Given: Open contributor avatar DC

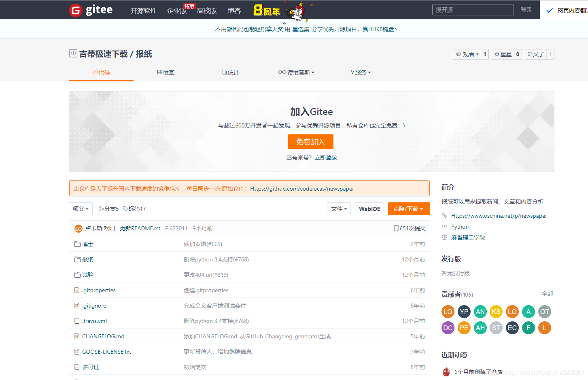Looking at the screenshot, I should click(448, 328).
